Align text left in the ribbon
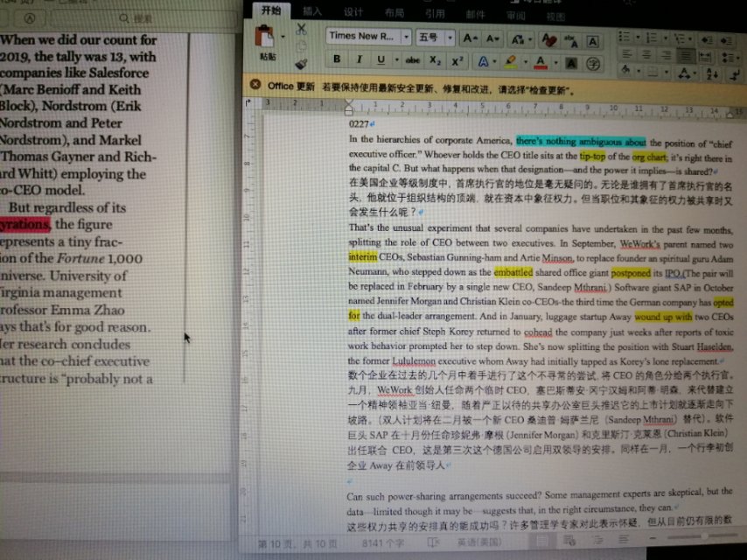The width and height of the screenshot is (747, 560). pyautogui.click(x=627, y=54)
